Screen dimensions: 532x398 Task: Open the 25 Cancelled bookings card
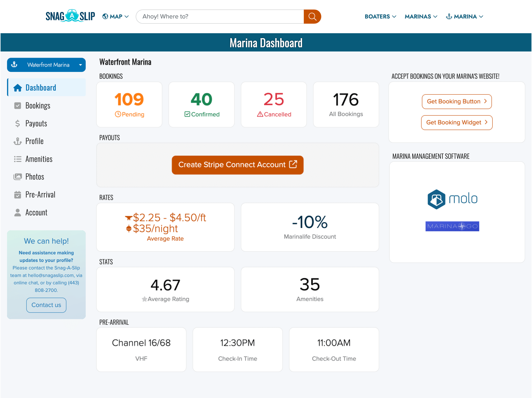pyautogui.click(x=274, y=104)
